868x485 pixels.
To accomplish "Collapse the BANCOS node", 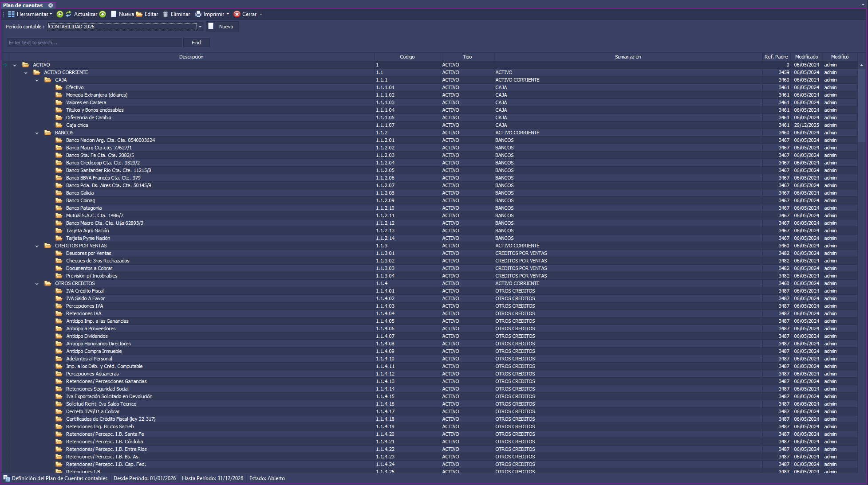I will [x=37, y=133].
